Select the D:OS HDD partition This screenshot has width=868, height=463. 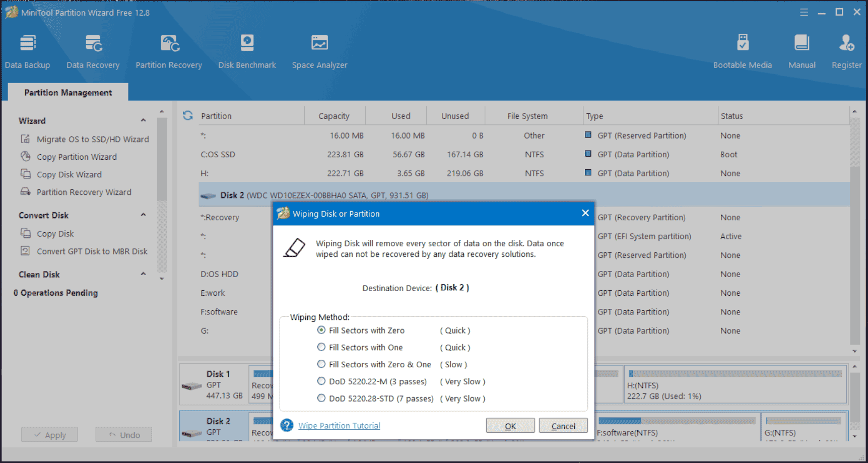(219, 274)
